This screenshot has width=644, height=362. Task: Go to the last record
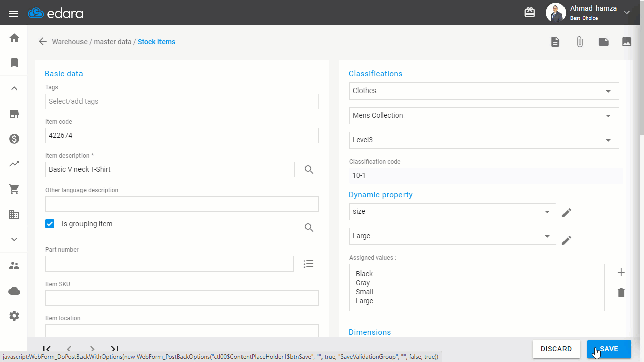tap(115, 349)
